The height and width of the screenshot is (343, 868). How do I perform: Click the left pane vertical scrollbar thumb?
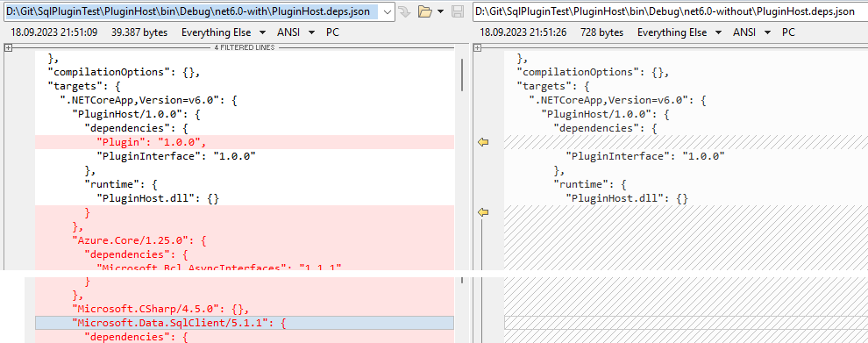tap(462, 75)
